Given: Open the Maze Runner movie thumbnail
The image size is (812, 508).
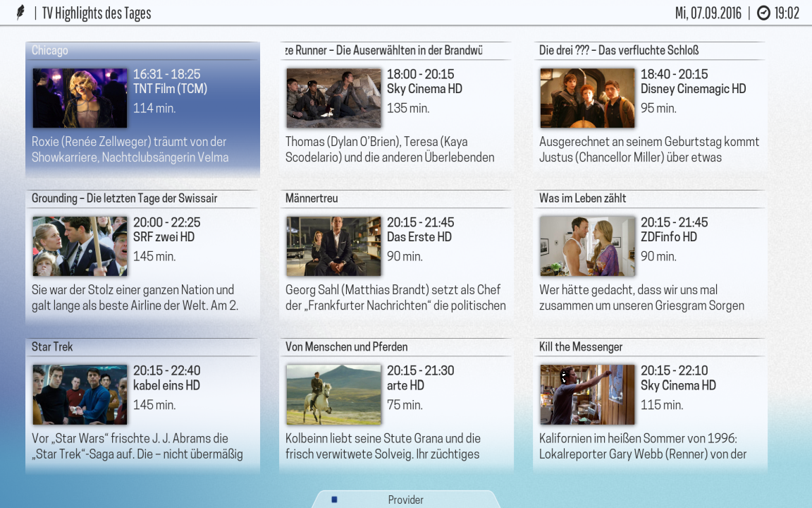Looking at the screenshot, I should [x=333, y=98].
